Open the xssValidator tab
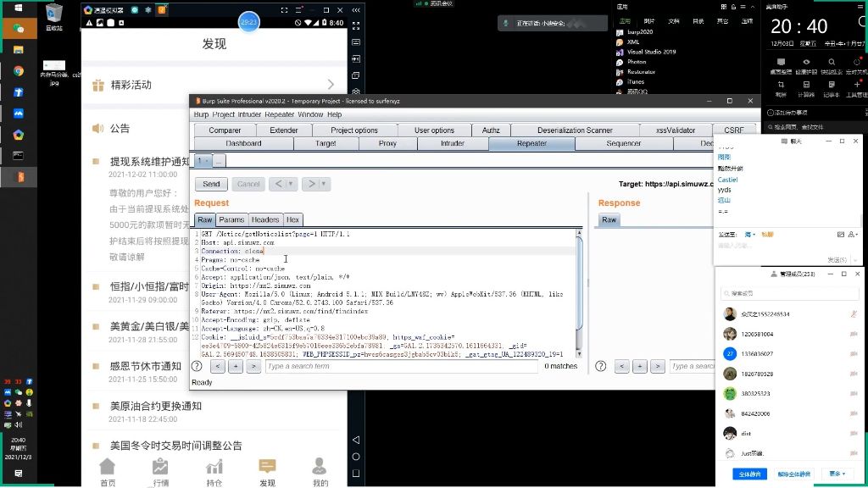The image size is (868, 488). point(676,130)
